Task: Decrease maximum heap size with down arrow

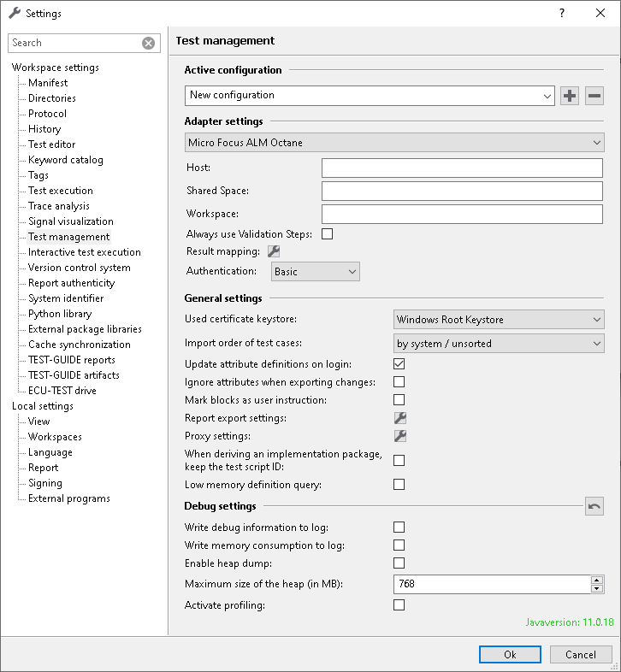Action: point(596,589)
